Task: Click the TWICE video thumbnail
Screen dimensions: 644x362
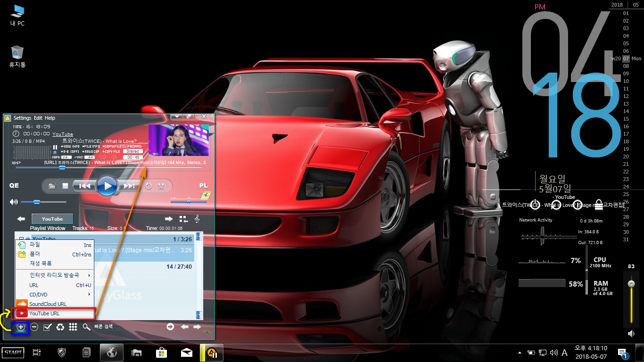Action: coord(179,140)
